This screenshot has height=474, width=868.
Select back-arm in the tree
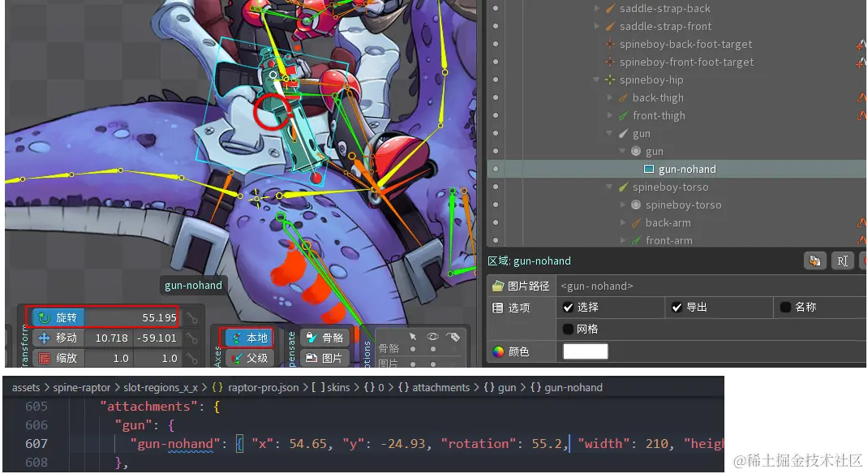point(668,222)
